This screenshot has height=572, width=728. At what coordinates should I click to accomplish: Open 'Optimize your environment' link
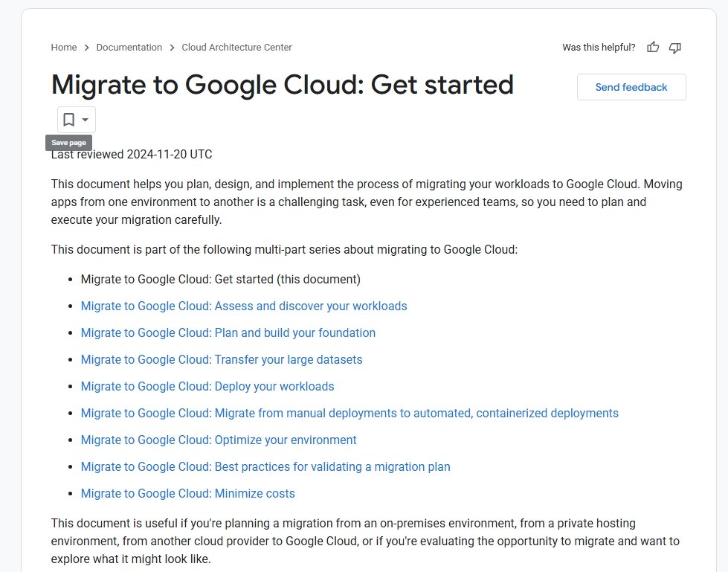click(219, 440)
